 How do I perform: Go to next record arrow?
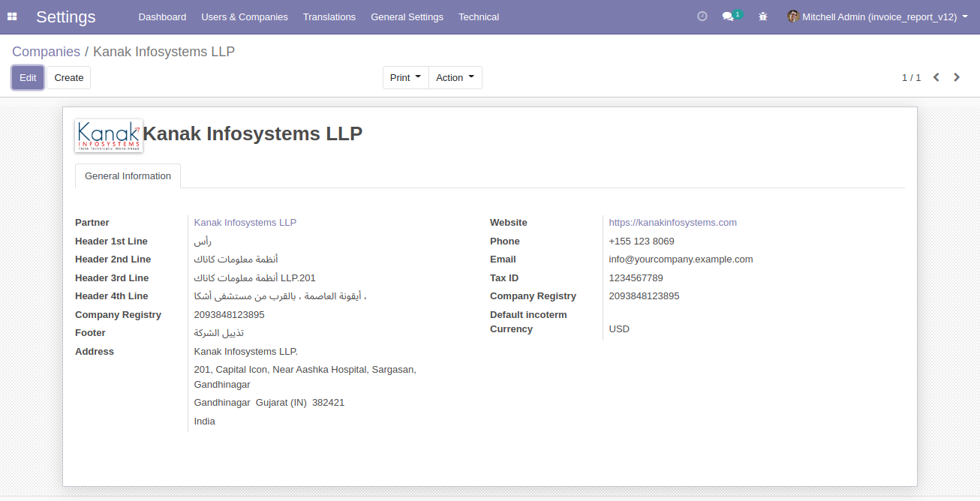(x=957, y=77)
